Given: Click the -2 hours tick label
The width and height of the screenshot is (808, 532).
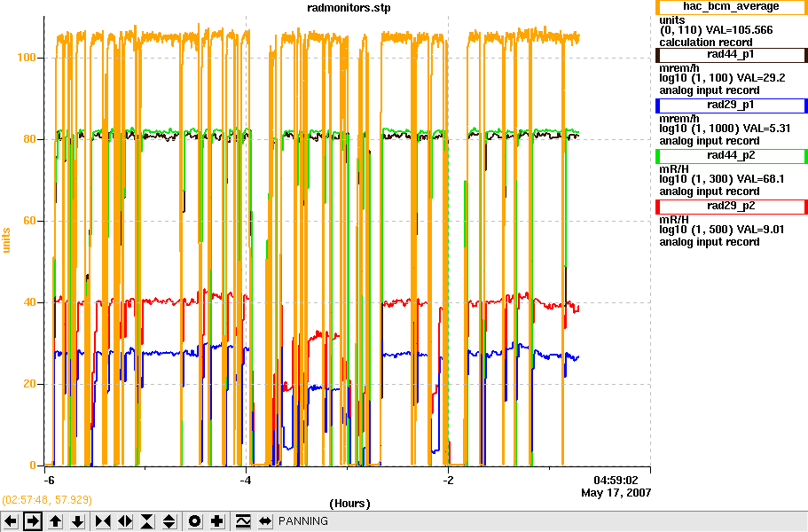Looking at the screenshot, I should tap(448, 481).
